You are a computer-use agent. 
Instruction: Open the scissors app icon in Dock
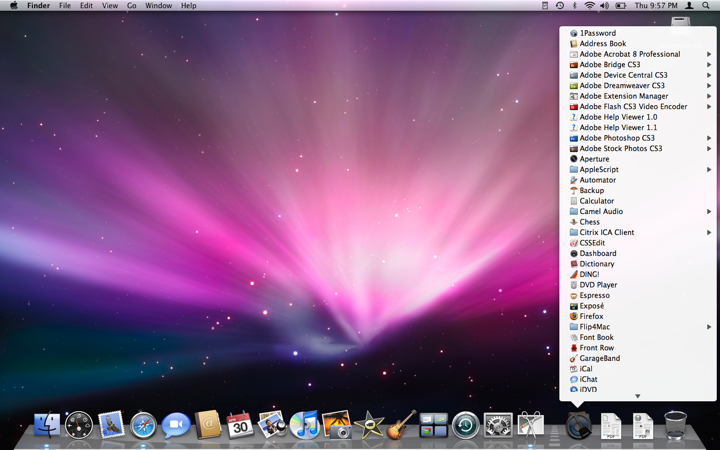[530, 425]
